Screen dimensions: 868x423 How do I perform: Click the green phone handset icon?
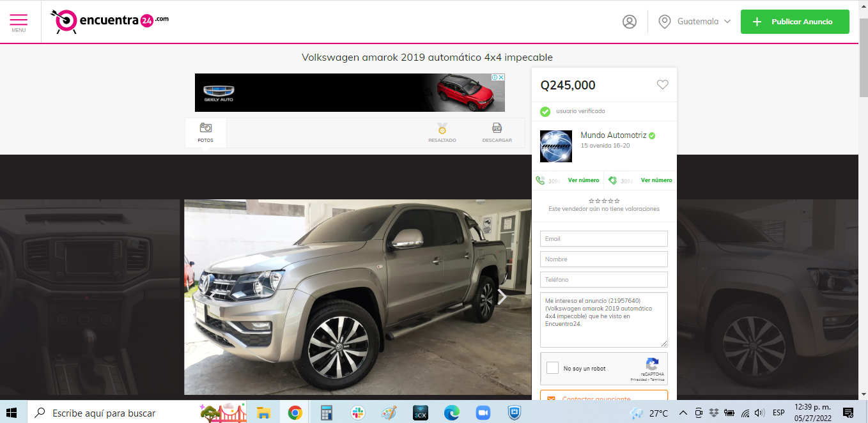[540, 181]
